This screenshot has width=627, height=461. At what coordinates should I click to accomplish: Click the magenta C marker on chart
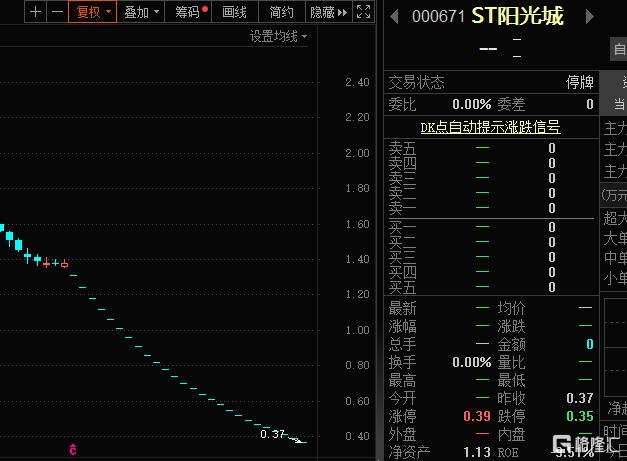(x=73, y=450)
